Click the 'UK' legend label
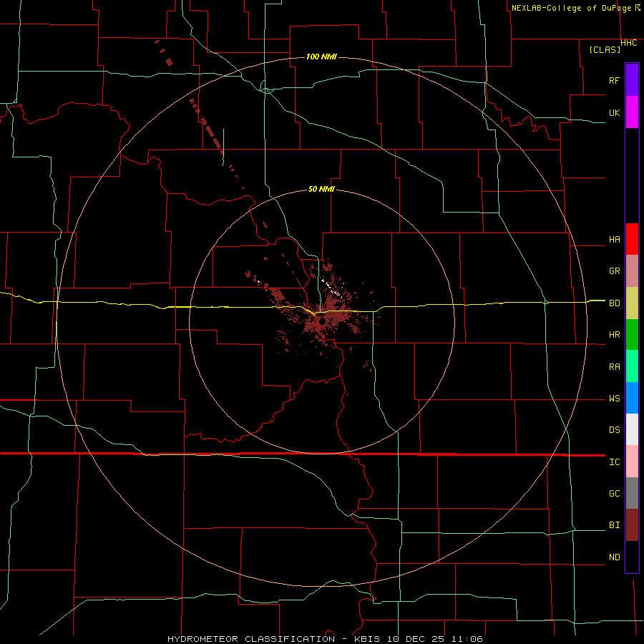644x644 pixels. click(614, 112)
